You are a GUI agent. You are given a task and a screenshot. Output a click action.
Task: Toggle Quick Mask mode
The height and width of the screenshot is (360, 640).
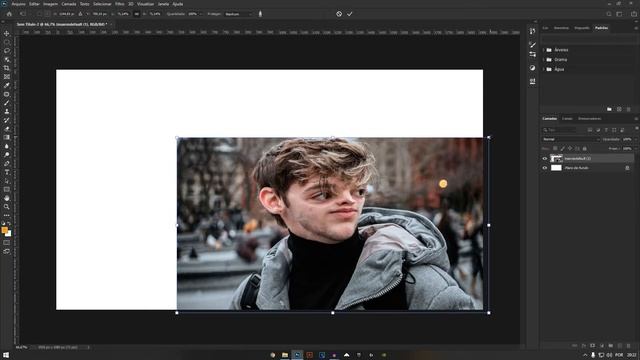7,242
